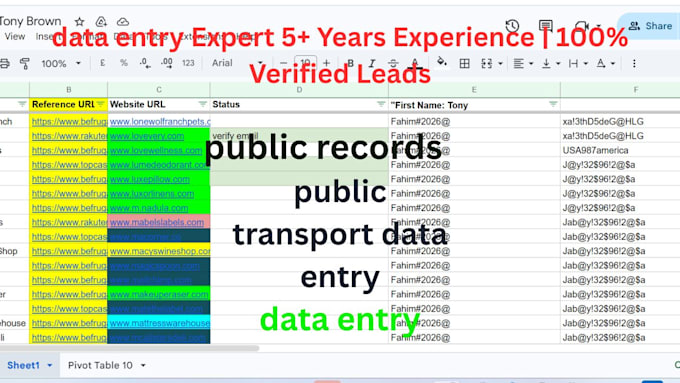This screenshot has height=383, width=680.
Task: Open Sheet1 tab options arrow
Action: (50, 365)
